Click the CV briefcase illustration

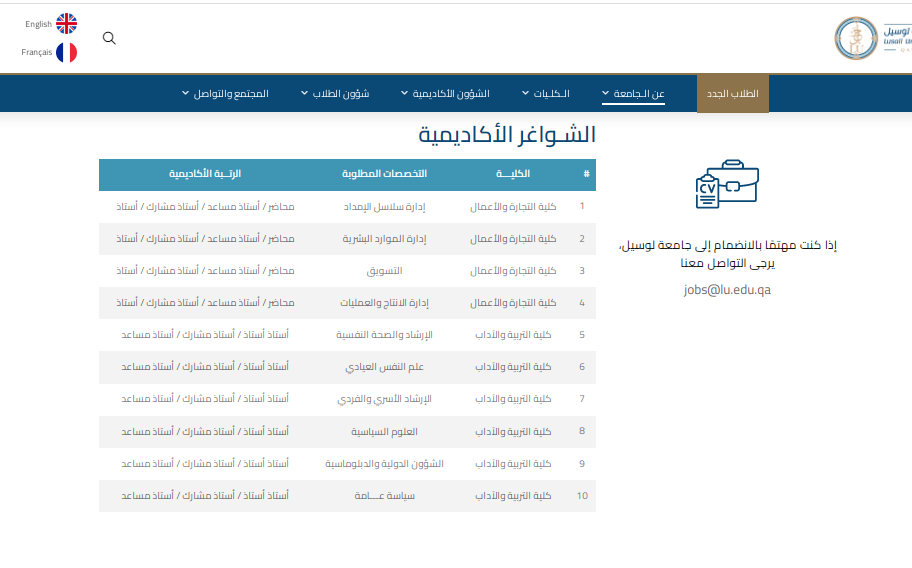coord(726,184)
